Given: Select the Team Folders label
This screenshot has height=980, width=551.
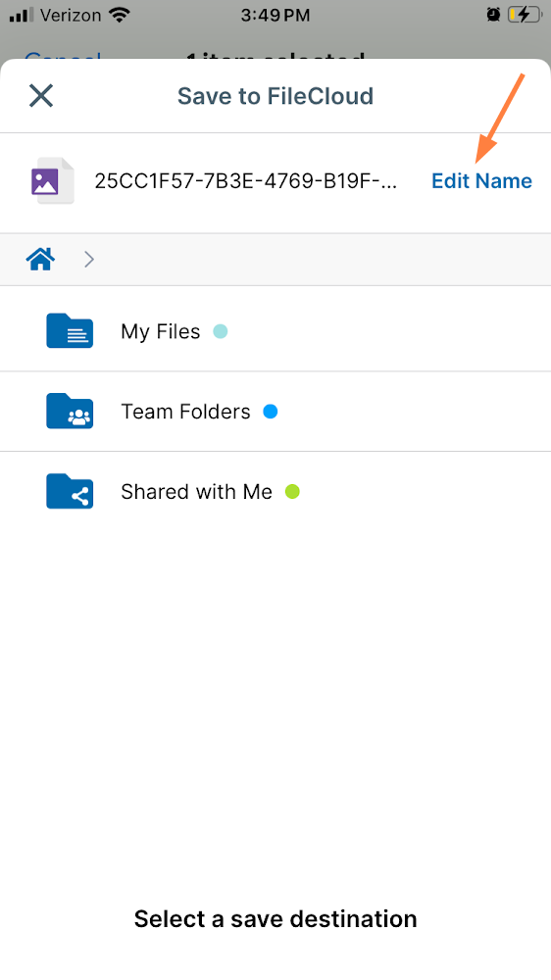Looking at the screenshot, I should click(185, 412).
